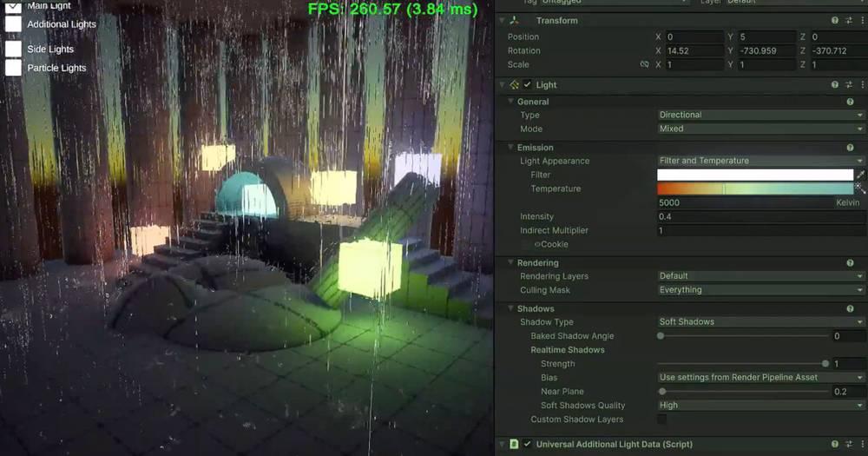Open the Transform component help reference
868x456 pixels.
(835, 21)
